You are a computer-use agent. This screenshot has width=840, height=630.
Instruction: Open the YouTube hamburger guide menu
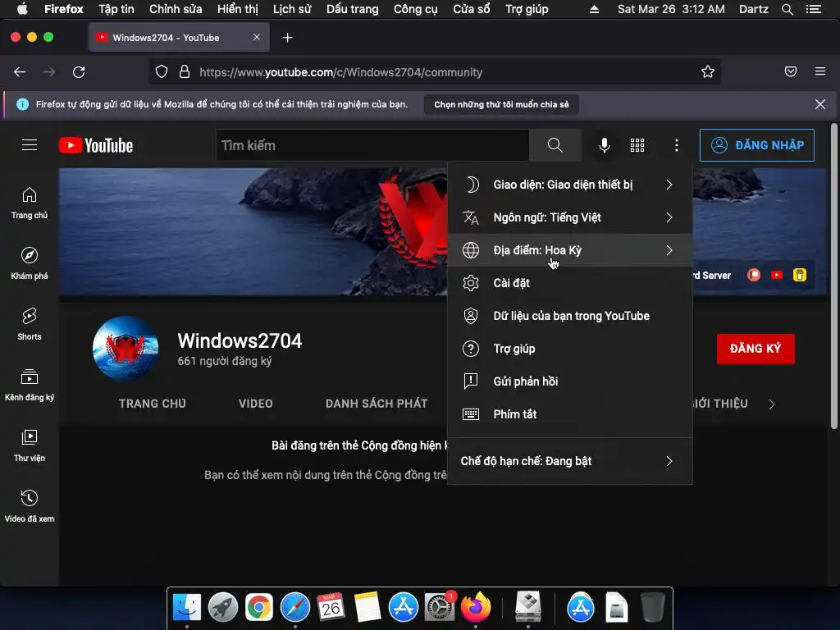(30, 144)
